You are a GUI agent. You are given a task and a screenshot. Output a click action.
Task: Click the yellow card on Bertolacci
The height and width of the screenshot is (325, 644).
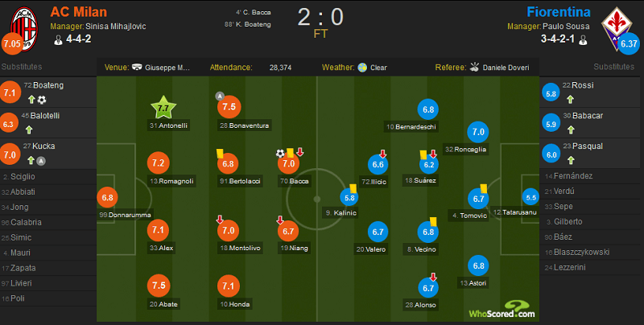click(220, 153)
